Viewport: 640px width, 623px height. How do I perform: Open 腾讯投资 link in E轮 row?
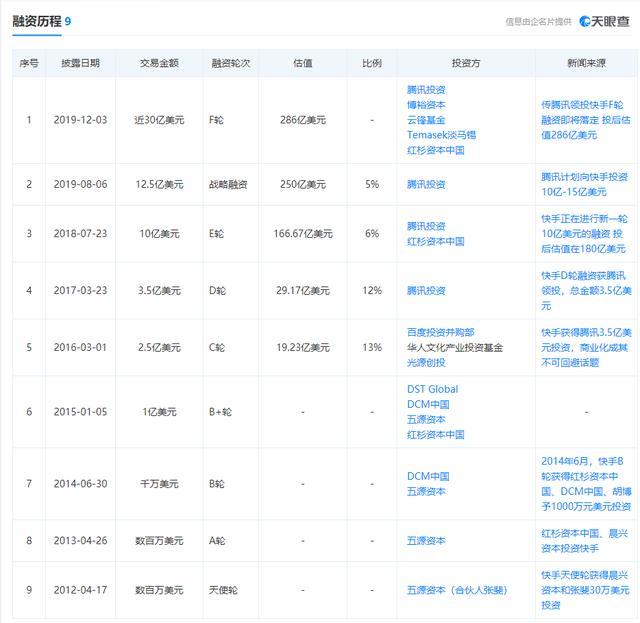coord(426,226)
